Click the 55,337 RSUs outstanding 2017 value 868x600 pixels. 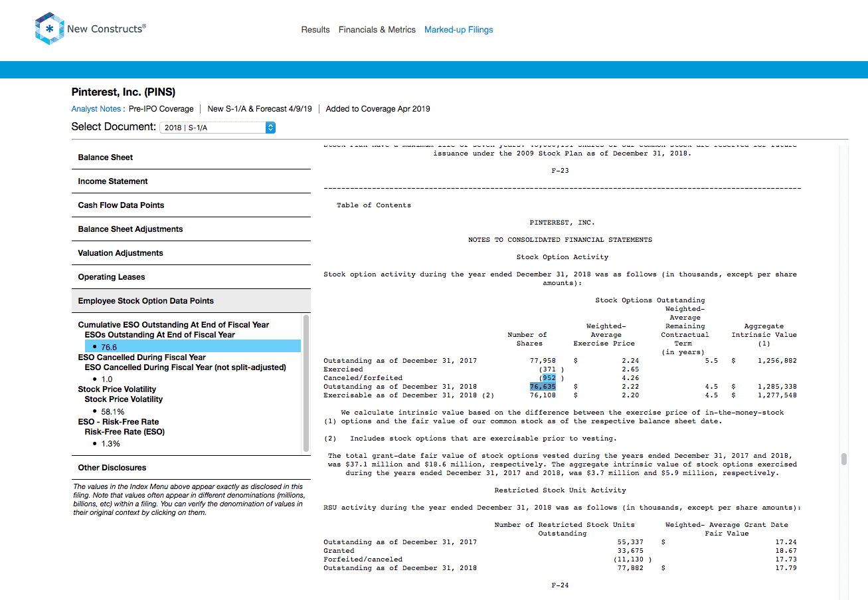tap(630, 542)
